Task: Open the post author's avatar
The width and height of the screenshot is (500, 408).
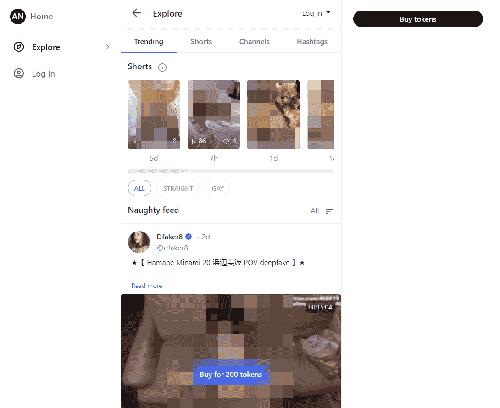Action: point(139,242)
